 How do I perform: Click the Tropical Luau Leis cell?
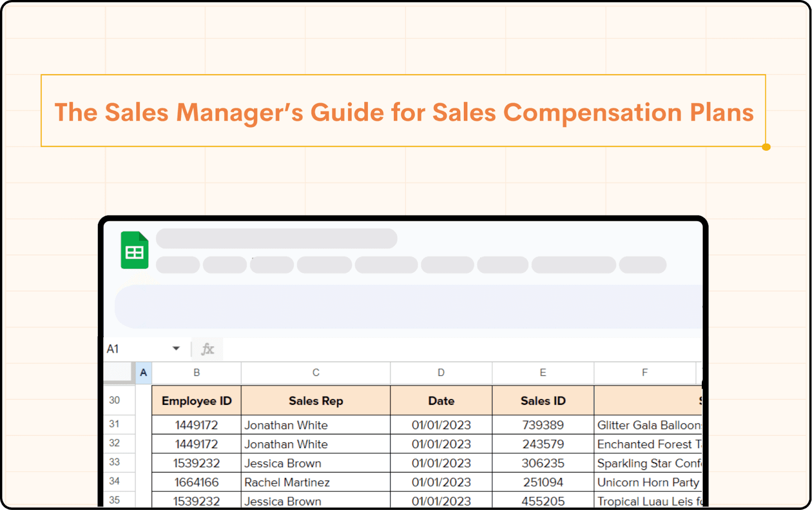(648, 500)
